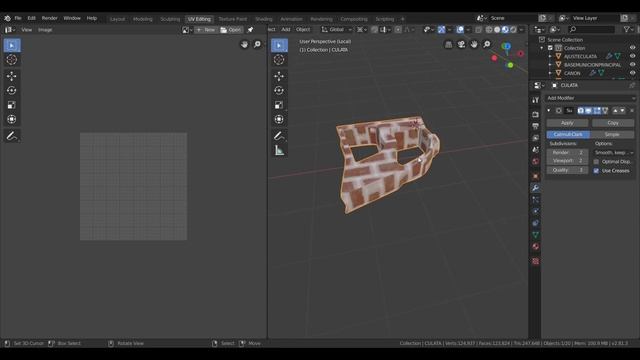This screenshot has height=360, width=640.
Task: Select the Move tool in 3D viewport toolbar
Action: pyautogui.click(x=279, y=76)
